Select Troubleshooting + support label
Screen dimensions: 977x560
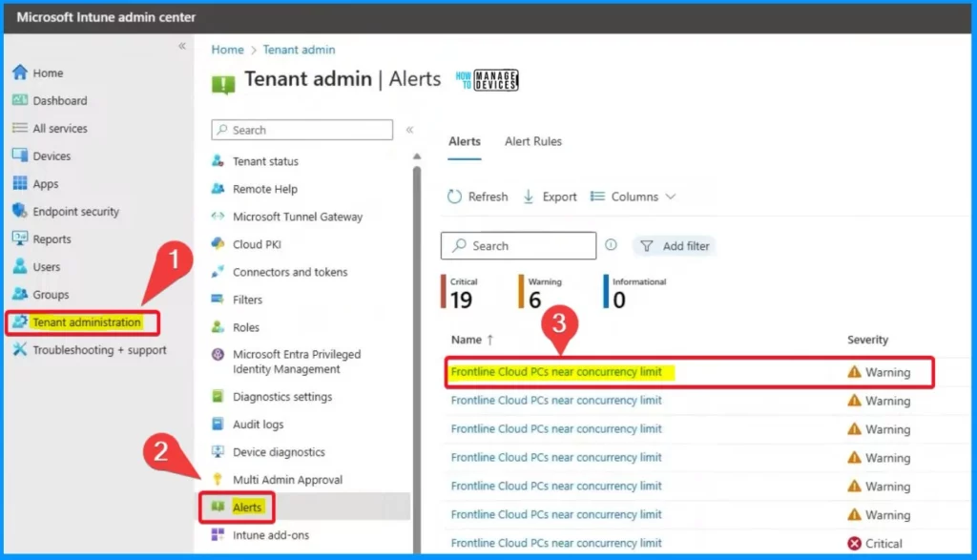(99, 349)
